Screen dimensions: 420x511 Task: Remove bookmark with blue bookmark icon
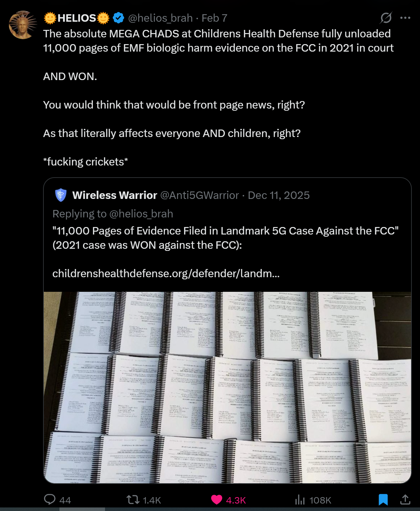pos(383,500)
